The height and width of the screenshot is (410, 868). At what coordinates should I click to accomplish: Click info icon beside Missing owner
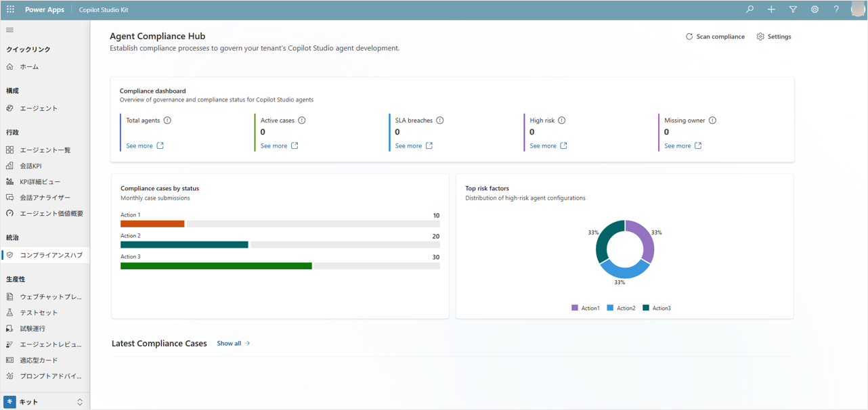pyautogui.click(x=712, y=120)
